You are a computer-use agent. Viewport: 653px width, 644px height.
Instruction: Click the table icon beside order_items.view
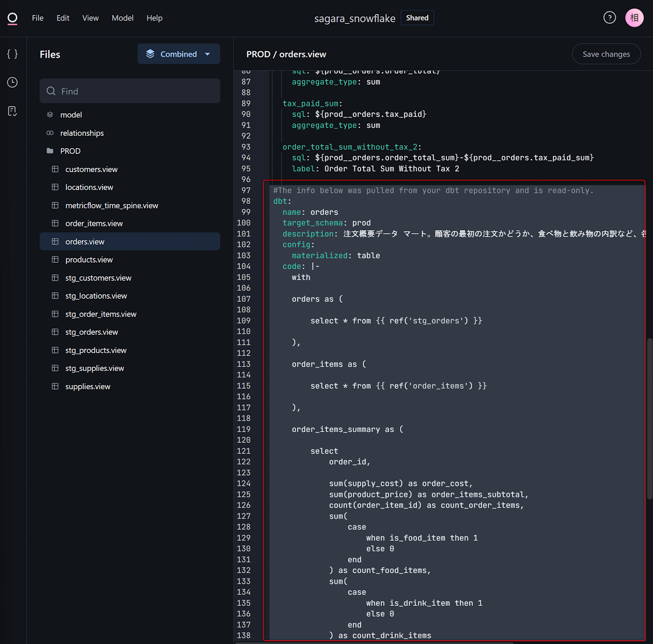click(55, 223)
